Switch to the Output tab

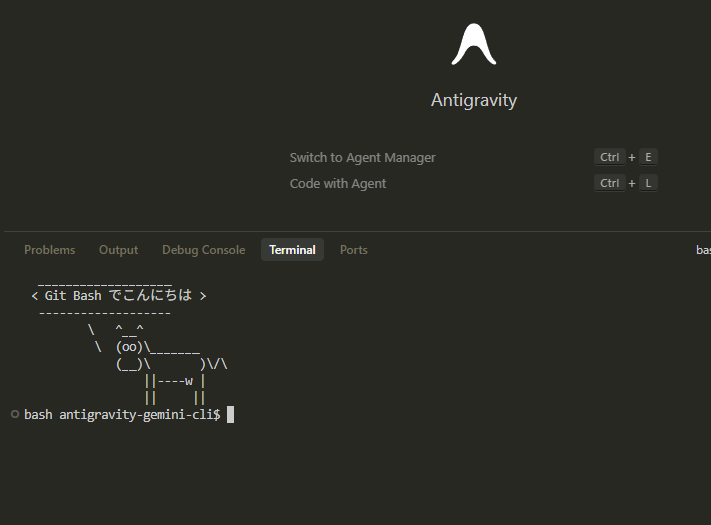pos(118,250)
